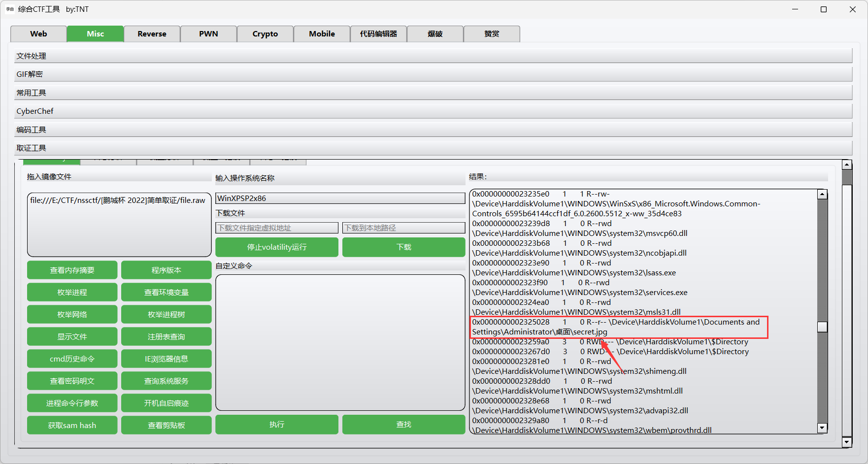Image resolution: width=868 pixels, height=464 pixels.
Task: Click the 注册表查询 button
Action: tap(167, 336)
